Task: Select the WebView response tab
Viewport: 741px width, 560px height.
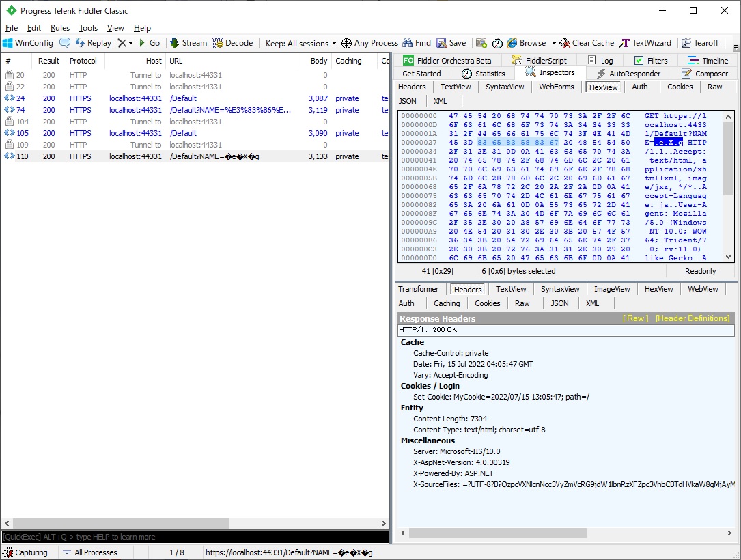Action: (x=703, y=289)
